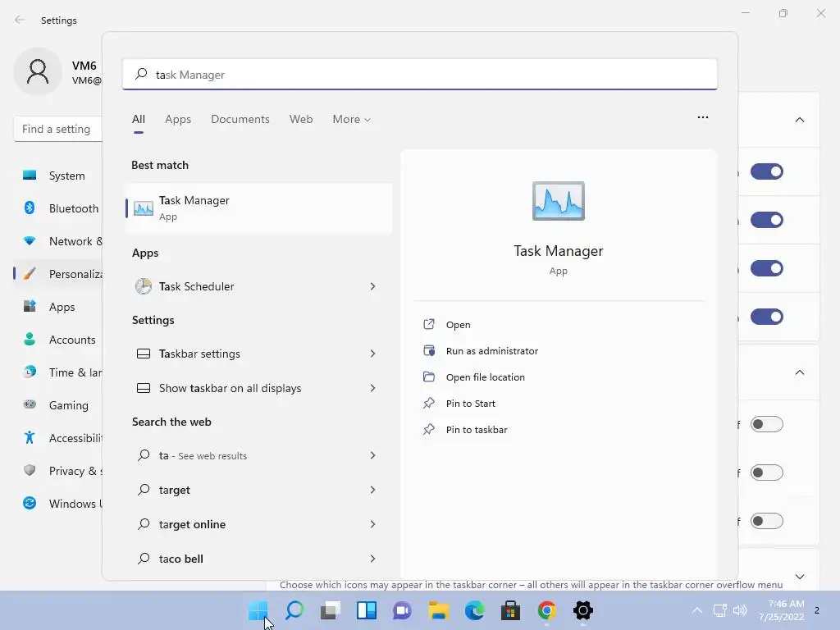Click the network tray icon
840x630 pixels.
click(719, 610)
